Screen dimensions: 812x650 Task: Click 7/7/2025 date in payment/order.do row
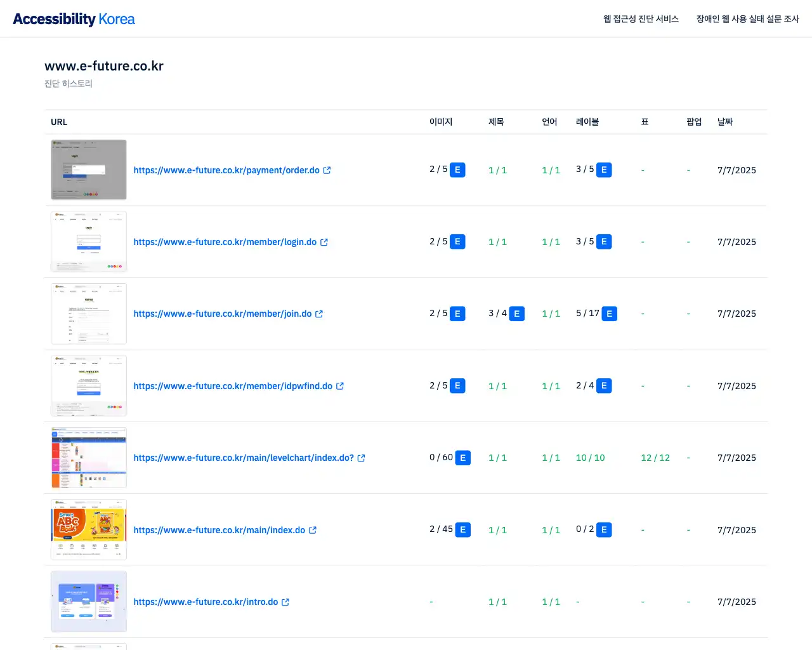click(737, 170)
